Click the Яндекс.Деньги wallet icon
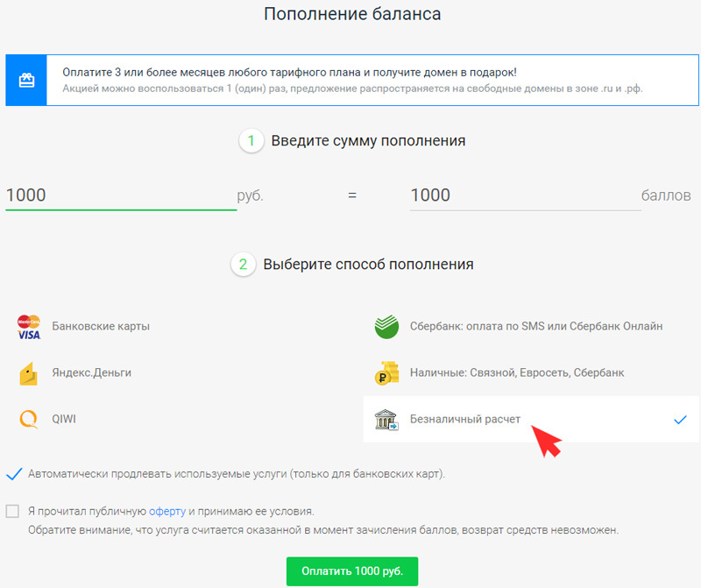 (28, 373)
